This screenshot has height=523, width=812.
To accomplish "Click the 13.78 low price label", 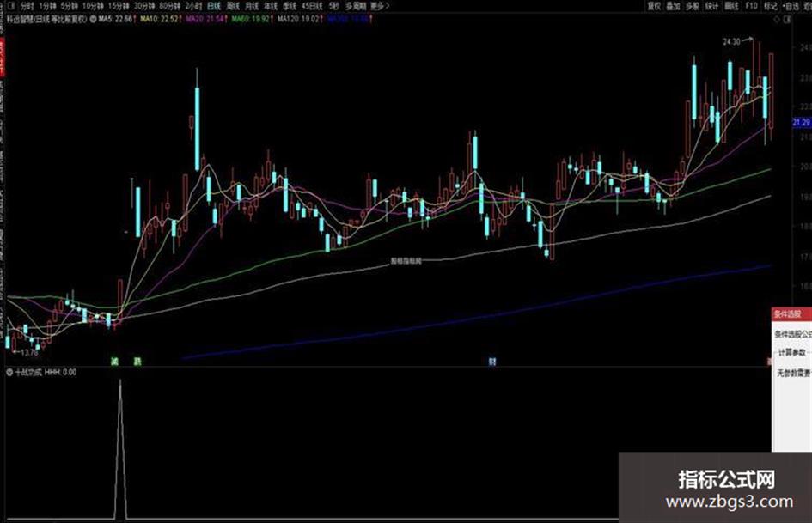I will click(x=29, y=353).
